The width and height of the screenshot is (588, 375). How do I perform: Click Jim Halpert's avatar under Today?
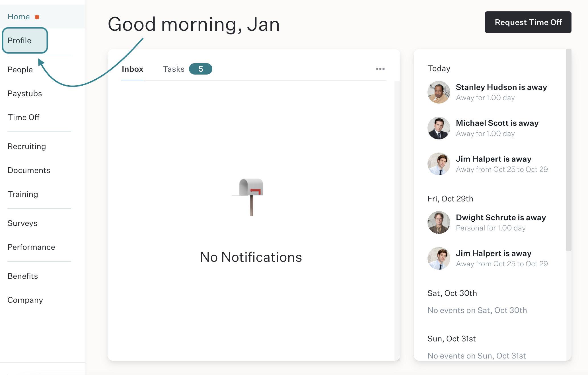click(439, 164)
